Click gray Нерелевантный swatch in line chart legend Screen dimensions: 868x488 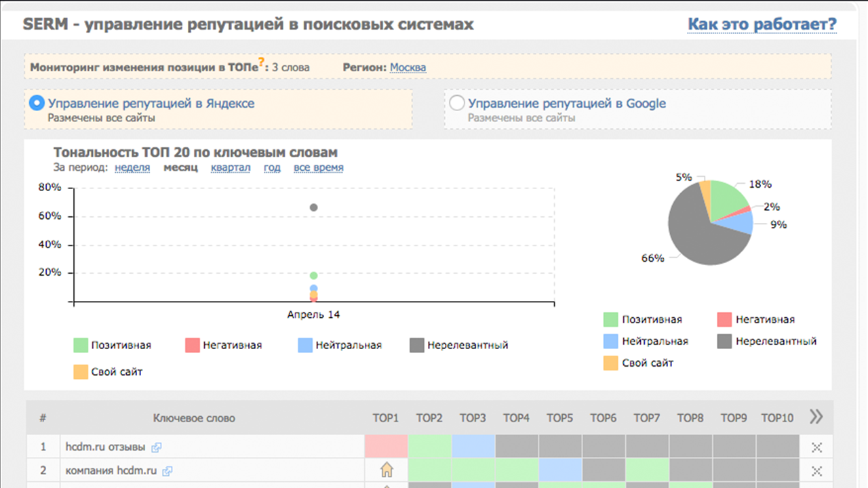click(x=417, y=346)
